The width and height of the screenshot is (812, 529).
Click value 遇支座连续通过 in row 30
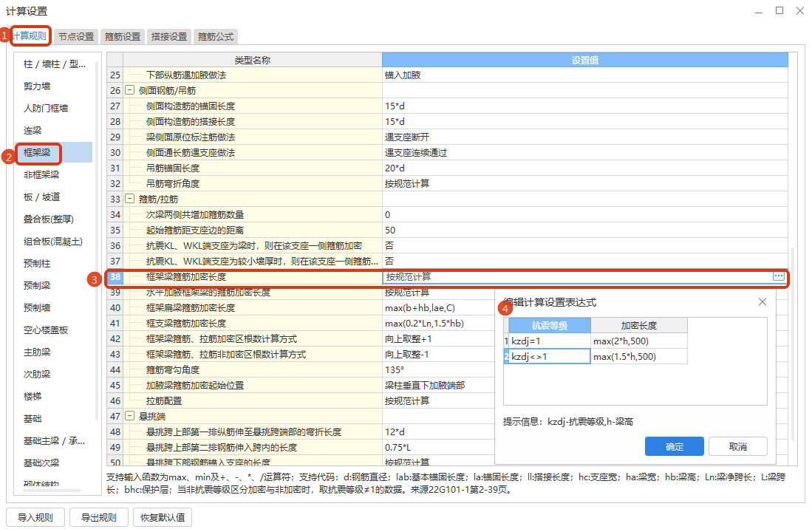tap(585, 153)
